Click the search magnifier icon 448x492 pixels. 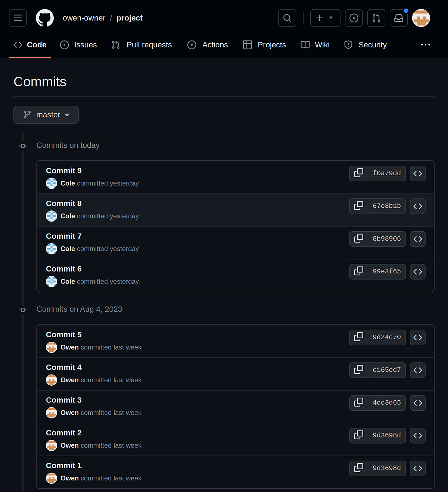pos(287,18)
